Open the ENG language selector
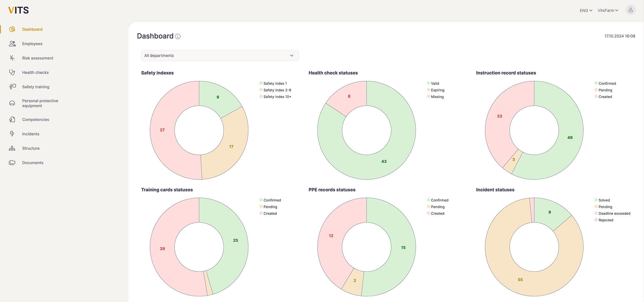 [x=586, y=10]
